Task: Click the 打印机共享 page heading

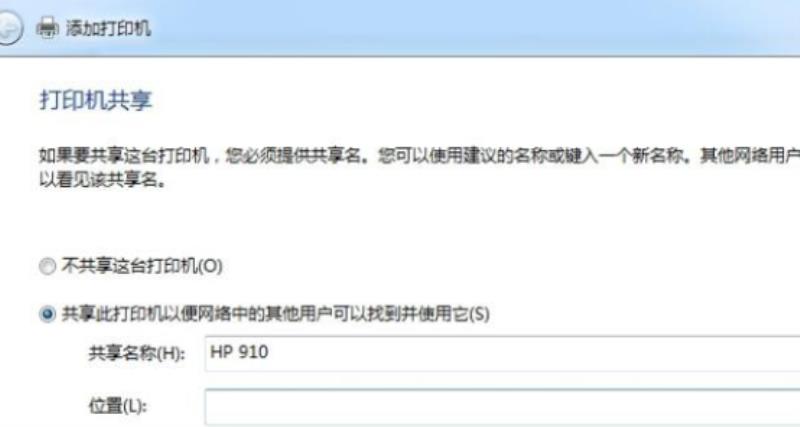Action: (95, 100)
